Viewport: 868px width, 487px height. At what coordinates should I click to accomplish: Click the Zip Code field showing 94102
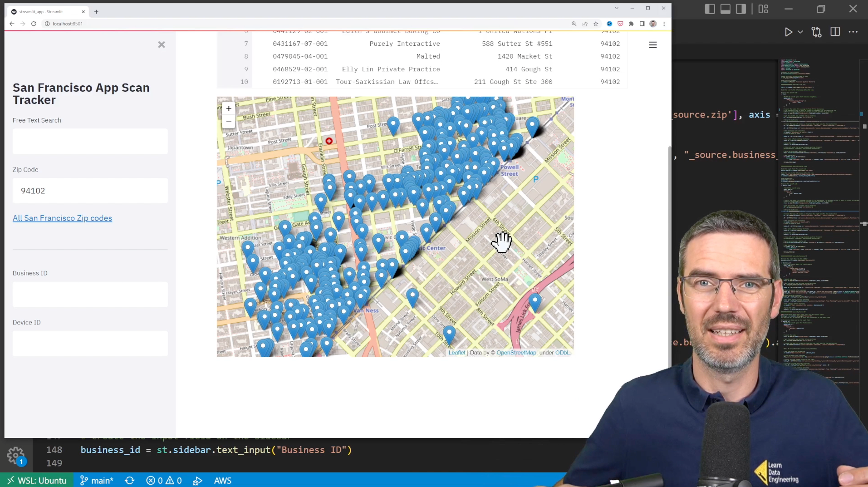pos(90,191)
